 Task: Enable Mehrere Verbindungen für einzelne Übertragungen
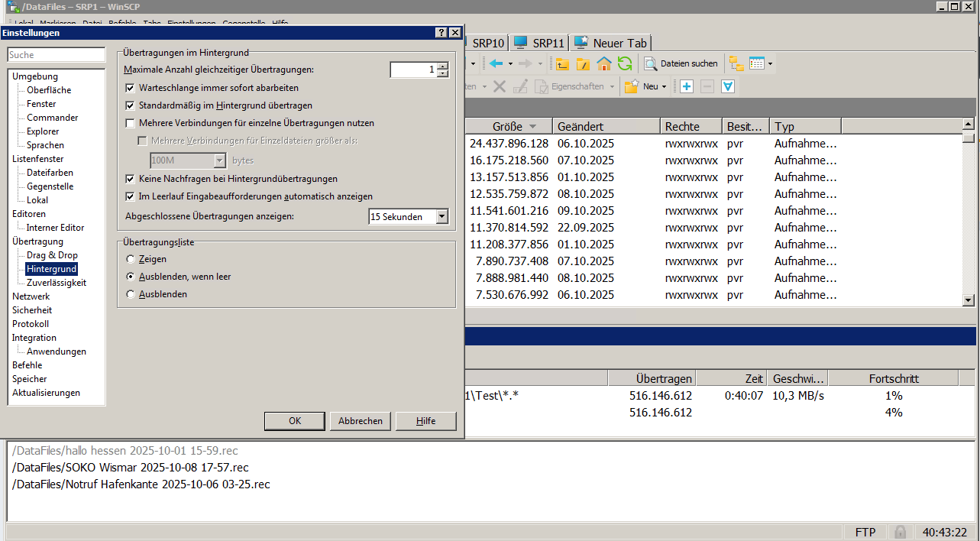click(x=130, y=123)
